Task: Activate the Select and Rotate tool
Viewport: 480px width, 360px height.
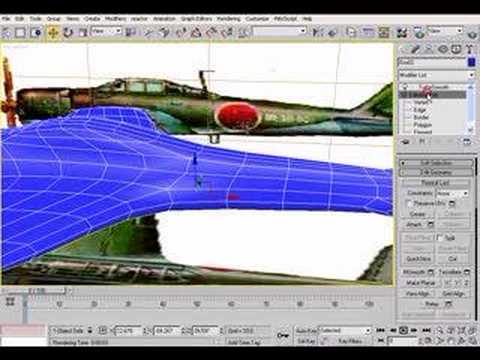Action: click(68, 32)
